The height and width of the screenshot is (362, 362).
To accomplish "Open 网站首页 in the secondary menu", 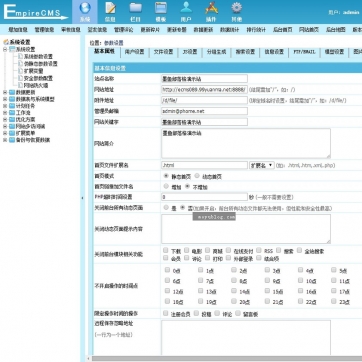I will [309, 30].
